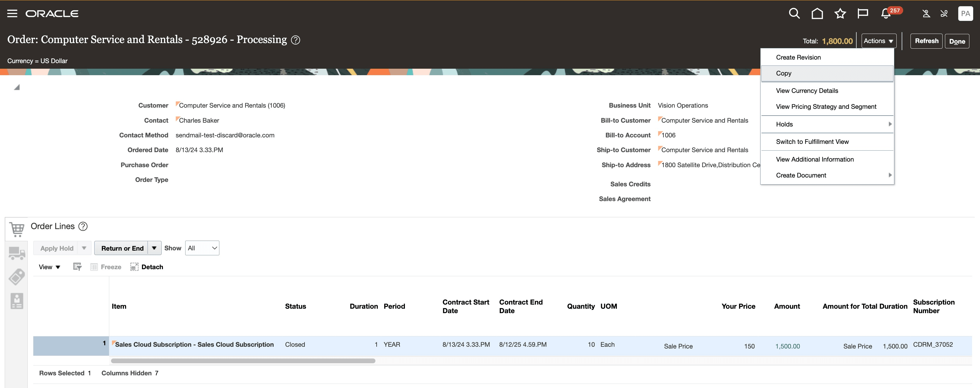Click the Charles Baker contact value
The height and width of the screenshot is (388, 980).
(x=198, y=120)
